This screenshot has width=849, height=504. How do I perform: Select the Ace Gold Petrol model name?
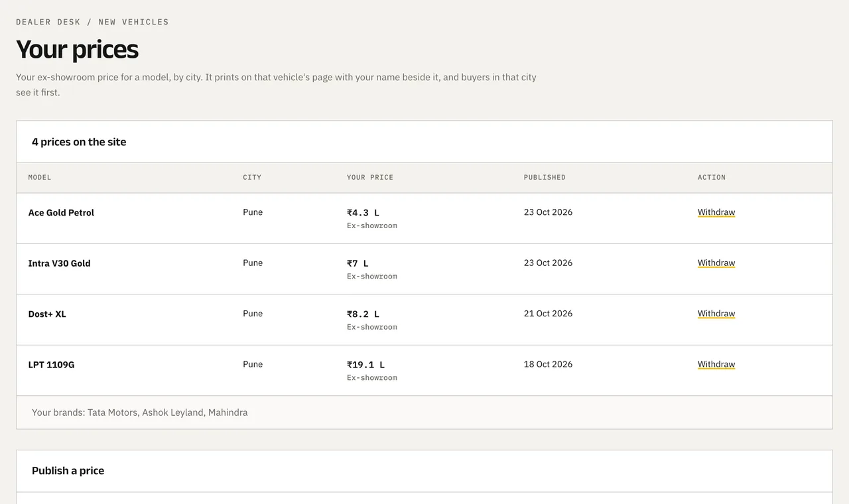(x=61, y=213)
